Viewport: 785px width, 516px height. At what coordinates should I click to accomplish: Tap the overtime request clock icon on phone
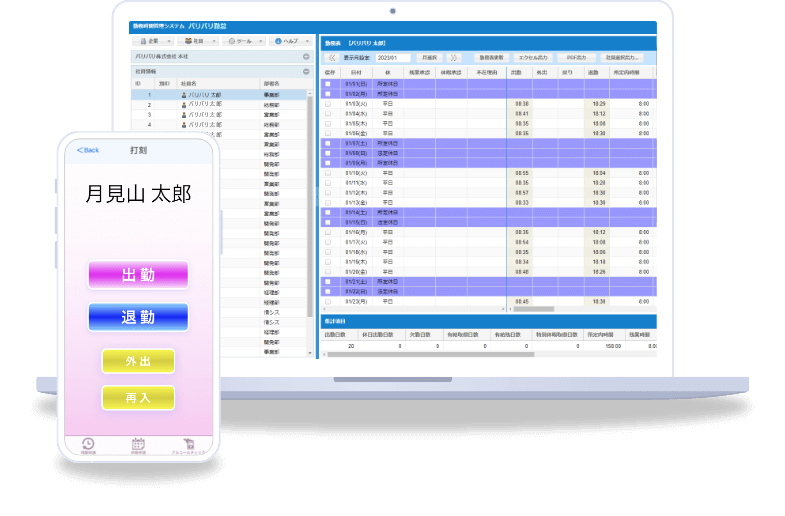tap(88, 444)
